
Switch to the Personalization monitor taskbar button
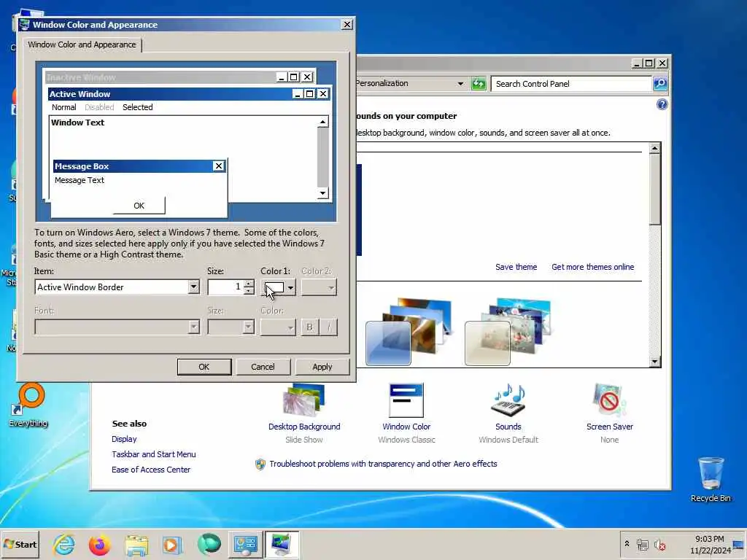pos(282,544)
